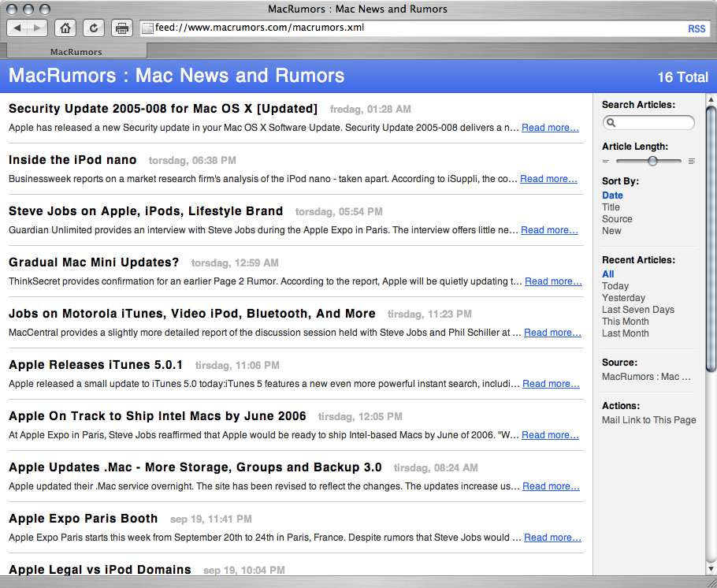Click the Article Length slider knob
The width and height of the screenshot is (717, 588).
tap(652, 161)
